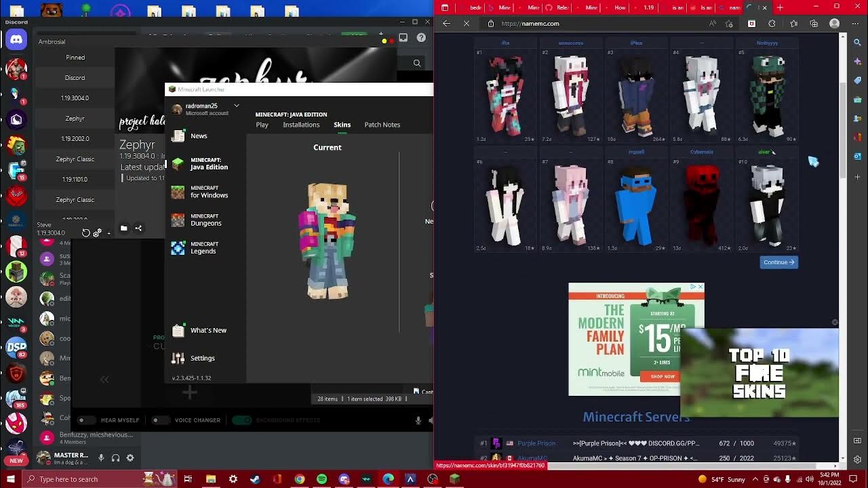Select Zephyr in Ambrosial list
The height and width of the screenshot is (488, 868).
[75, 119]
